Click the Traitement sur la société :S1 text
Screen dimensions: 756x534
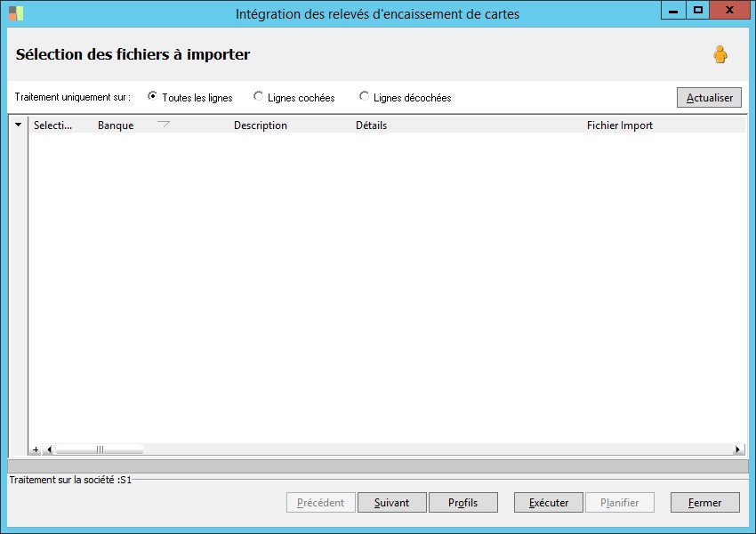70,480
